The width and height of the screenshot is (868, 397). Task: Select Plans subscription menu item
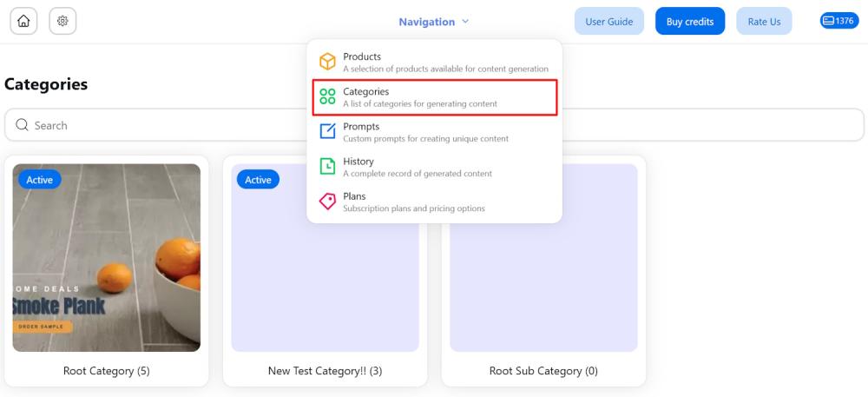[435, 202]
